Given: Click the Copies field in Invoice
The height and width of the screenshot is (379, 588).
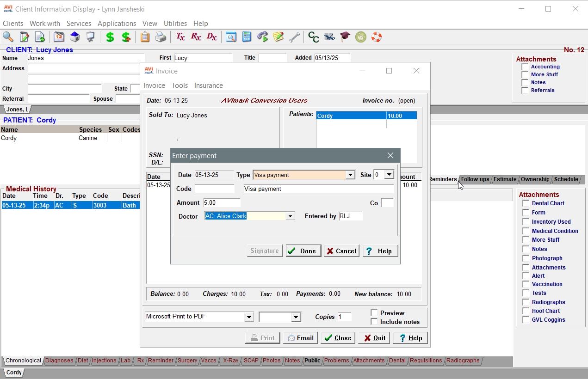Looking at the screenshot, I should 345,317.
